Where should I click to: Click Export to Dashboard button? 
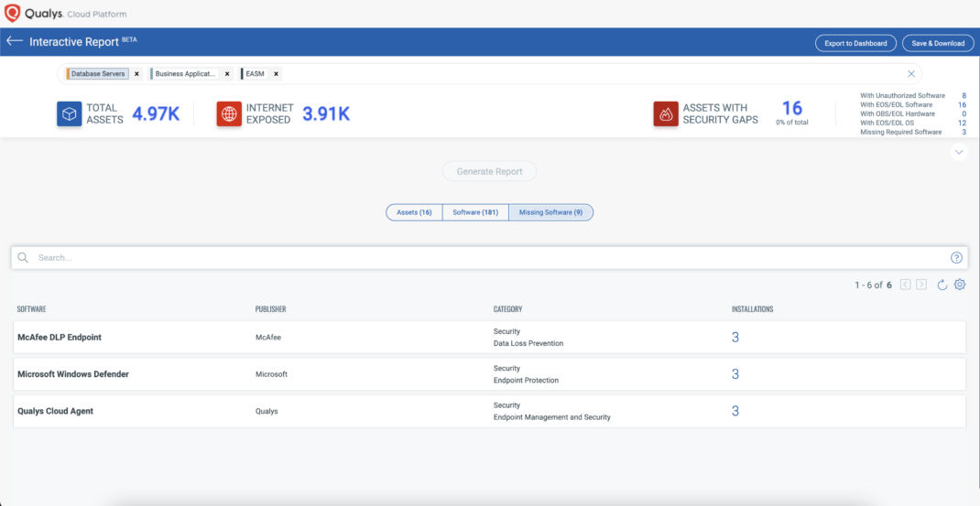coord(855,43)
